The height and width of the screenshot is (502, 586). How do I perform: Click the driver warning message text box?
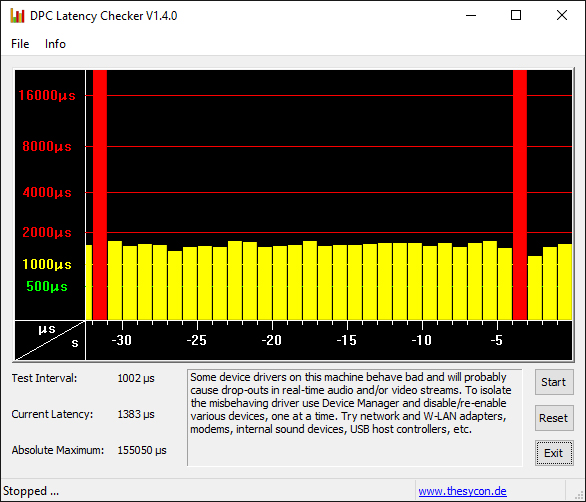point(355,418)
